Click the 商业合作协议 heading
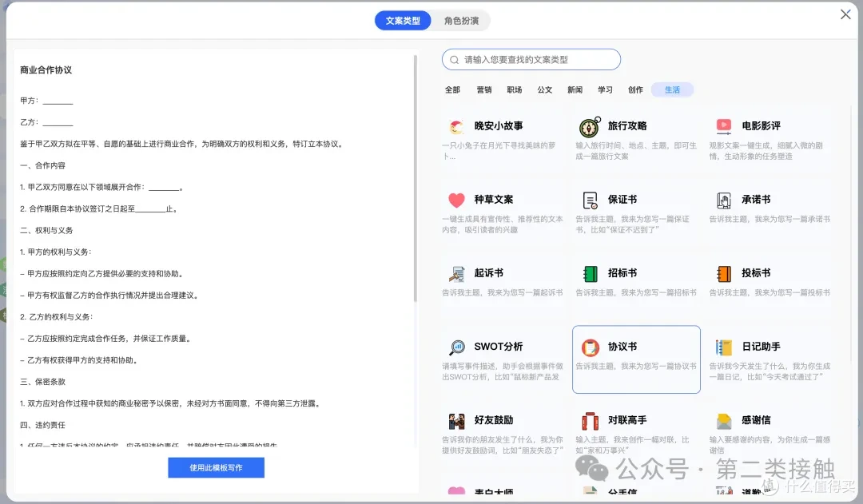 pos(46,69)
